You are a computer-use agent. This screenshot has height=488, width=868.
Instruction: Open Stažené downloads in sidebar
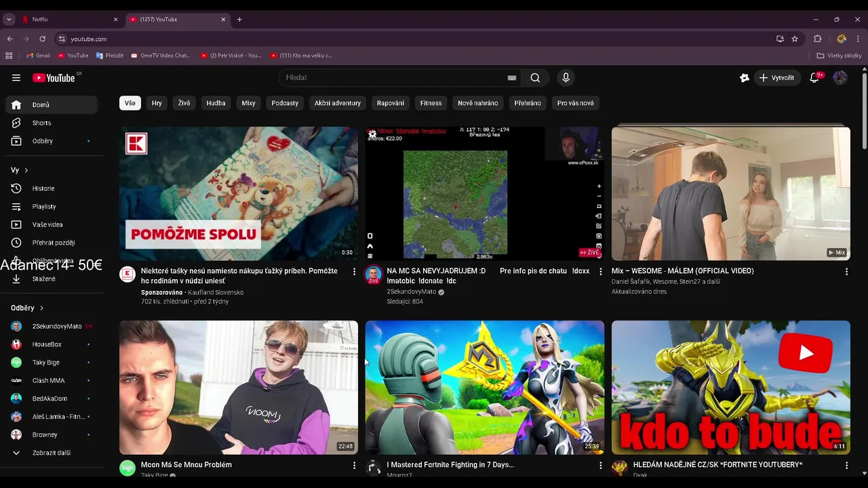click(x=52, y=279)
